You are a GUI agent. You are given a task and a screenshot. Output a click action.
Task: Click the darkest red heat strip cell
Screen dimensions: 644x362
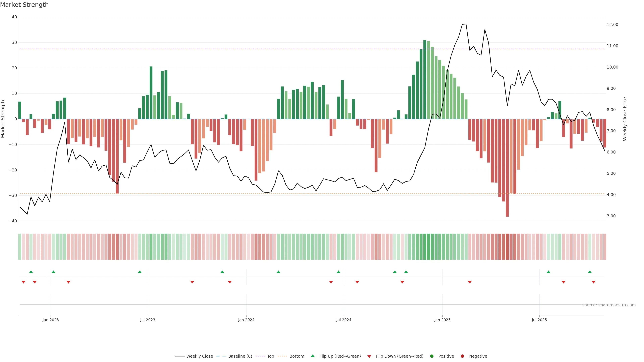pyautogui.click(x=507, y=247)
